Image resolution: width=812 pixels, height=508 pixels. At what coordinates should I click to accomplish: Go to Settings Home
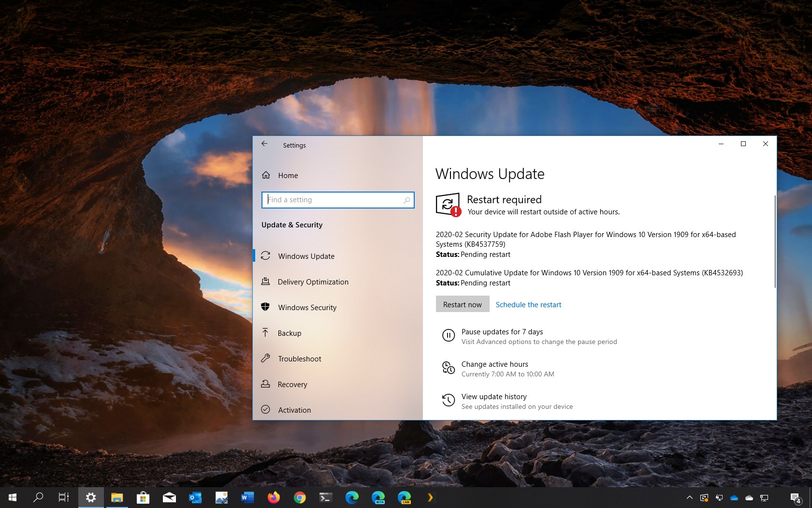[x=288, y=175]
